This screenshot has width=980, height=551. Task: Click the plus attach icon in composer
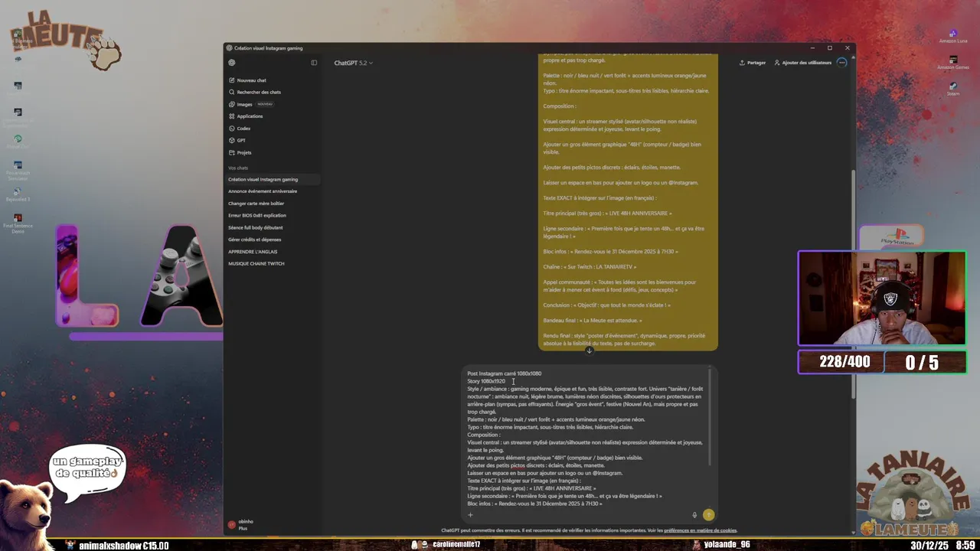470,515
